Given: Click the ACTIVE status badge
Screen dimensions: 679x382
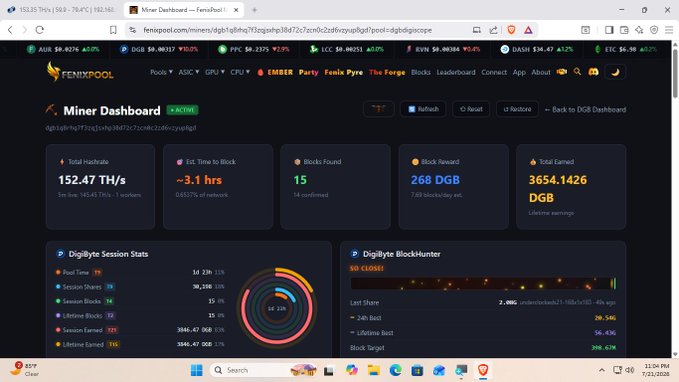Looking at the screenshot, I should coord(182,110).
